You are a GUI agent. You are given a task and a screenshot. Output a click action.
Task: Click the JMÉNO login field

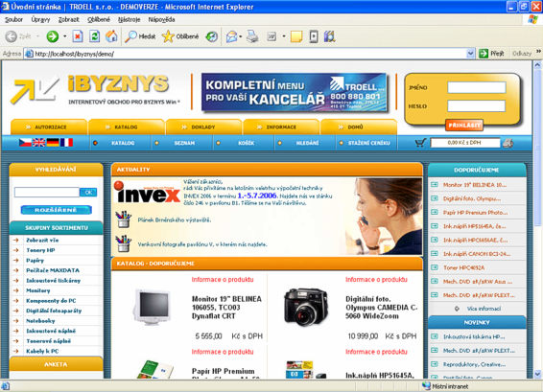point(477,87)
